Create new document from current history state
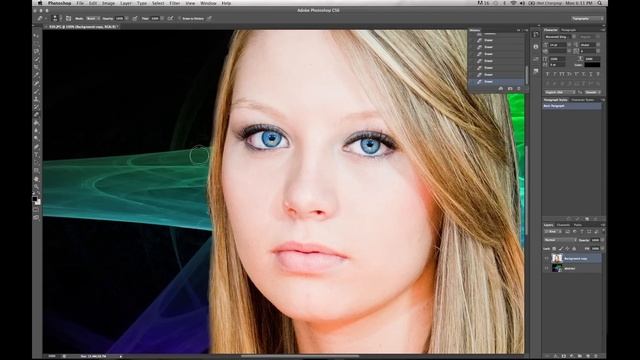Viewport: 640px width, 360px height. (501, 88)
